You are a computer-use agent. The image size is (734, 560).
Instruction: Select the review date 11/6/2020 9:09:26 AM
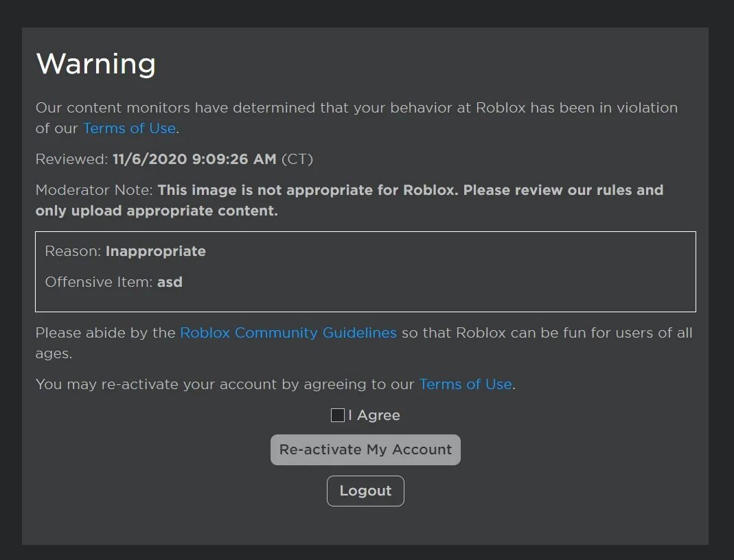tap(194, 159)
